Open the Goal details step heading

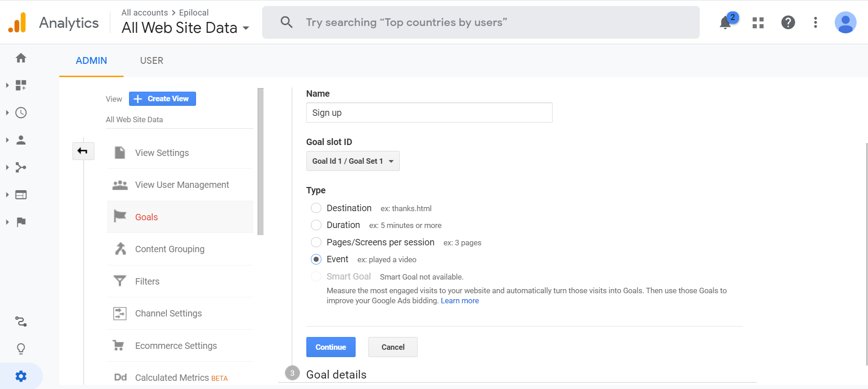click(336, 374)
